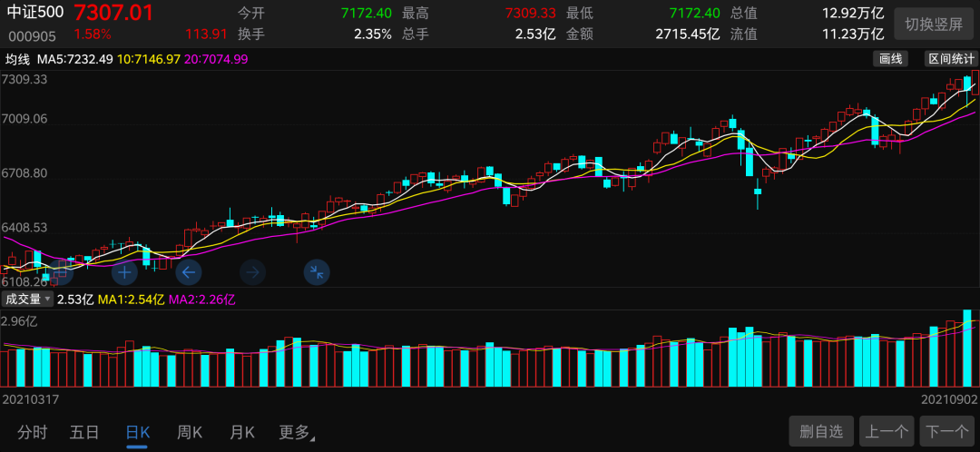The width and height of the screenshot is (980, 452).
Task: Move chart forward with right arrow circle
Action: tap(253, 272)
